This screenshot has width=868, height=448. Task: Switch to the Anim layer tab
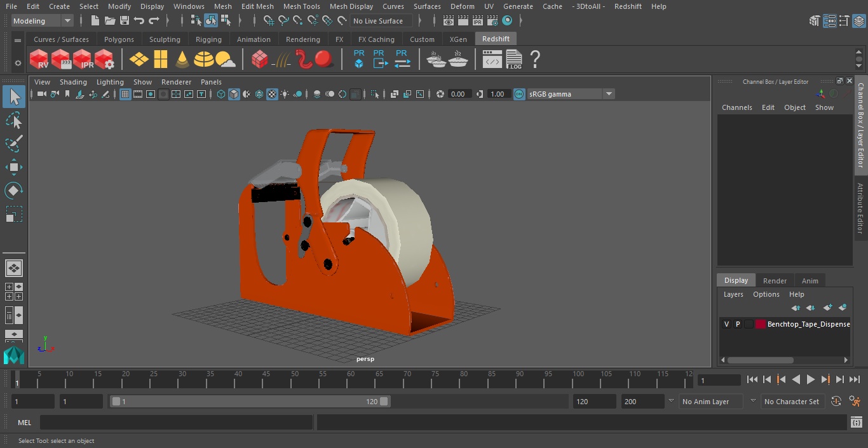pos(810,280)
